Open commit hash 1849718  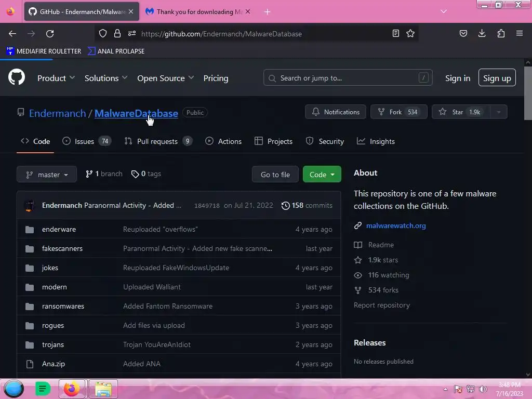207,206
